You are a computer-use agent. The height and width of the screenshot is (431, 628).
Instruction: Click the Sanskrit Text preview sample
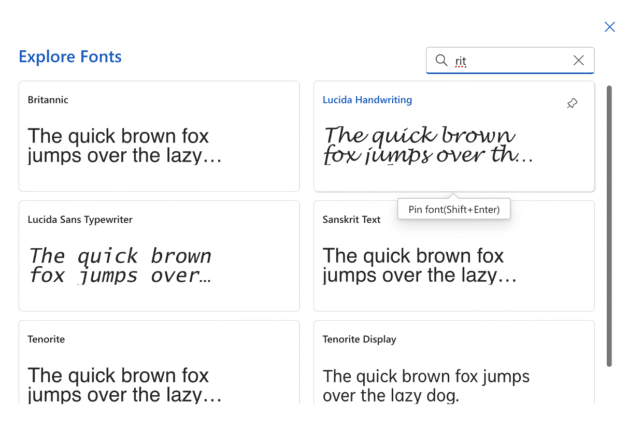click(420, 265)
